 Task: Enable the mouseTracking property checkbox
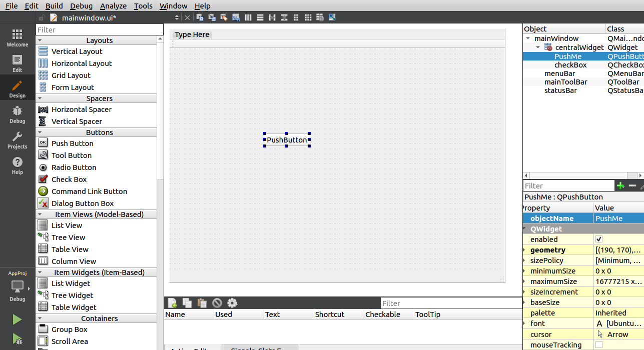599,345
